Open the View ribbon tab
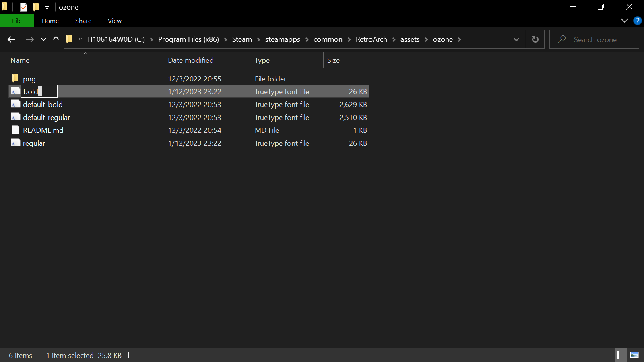 pos(115,21)
